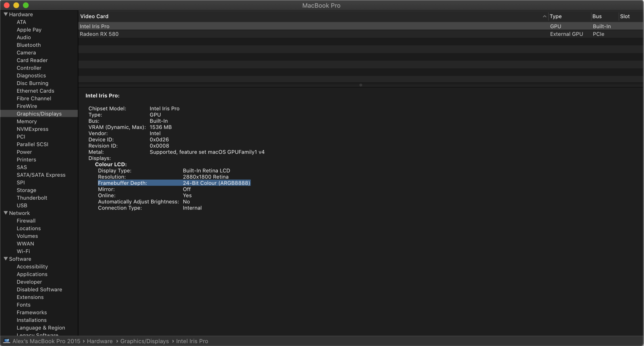Viewport: 644px width, 346px height.
Task: Open Diagnostics in the sidebar
Action: pyautogui.click(x=31, y=76)
